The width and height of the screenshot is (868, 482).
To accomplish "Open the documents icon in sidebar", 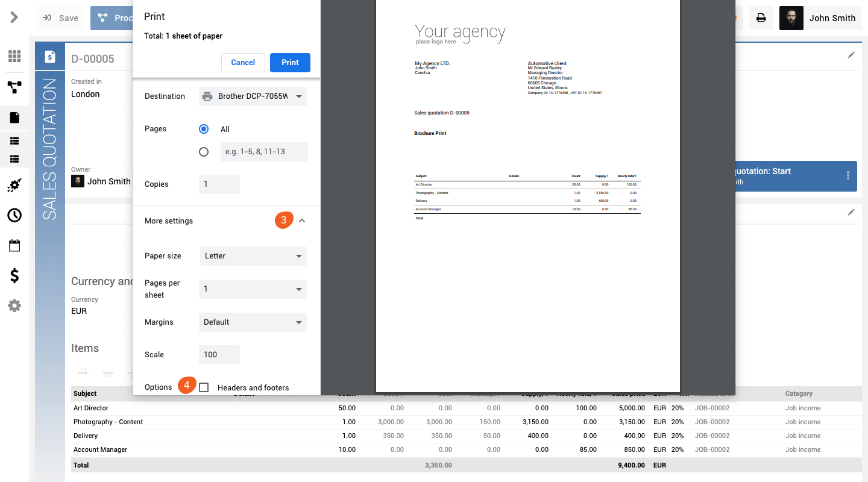I will click(14, 117).
